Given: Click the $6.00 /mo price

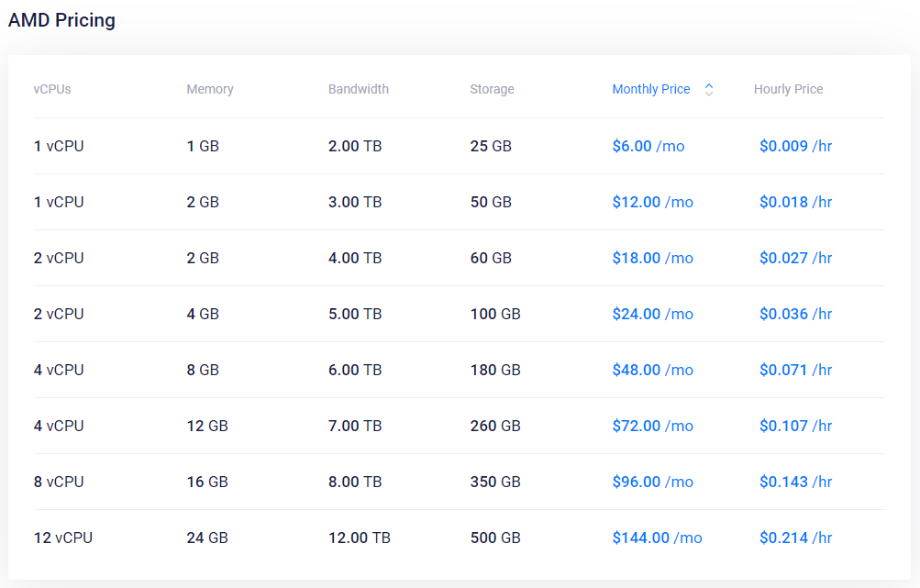Looking at the screenshot, I should pyautogui.click(x=648, y=146).
